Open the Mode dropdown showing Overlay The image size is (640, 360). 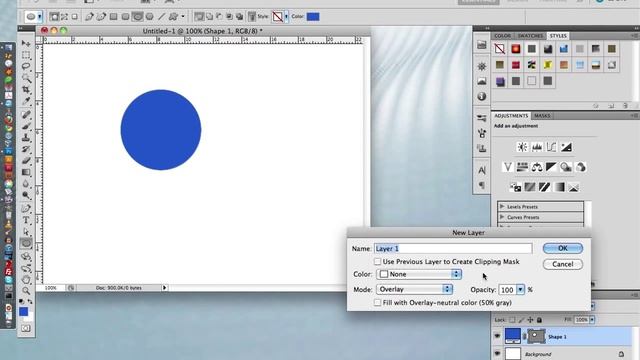(414, 289)
